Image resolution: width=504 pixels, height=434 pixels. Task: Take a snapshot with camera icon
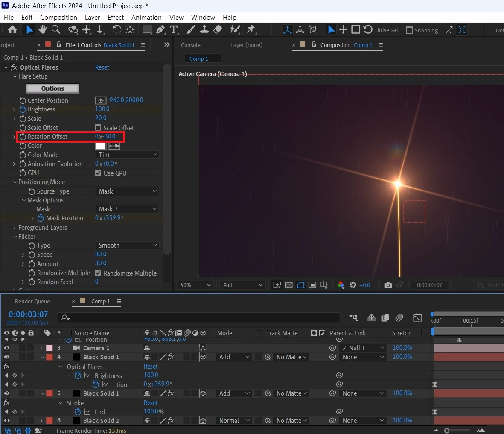coord(388,285)
